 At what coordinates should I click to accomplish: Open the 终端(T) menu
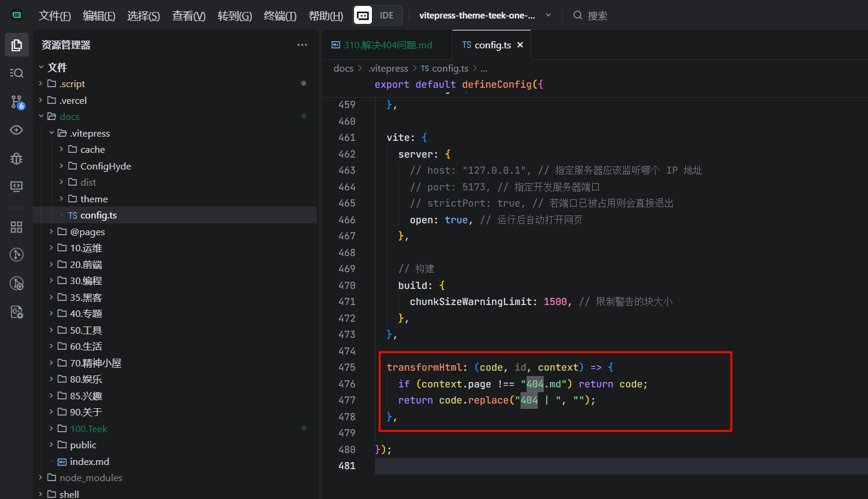[280, 16]
